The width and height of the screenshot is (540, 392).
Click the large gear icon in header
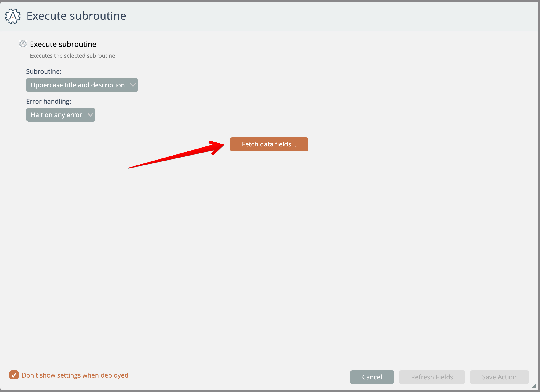[x=13, y=16]
